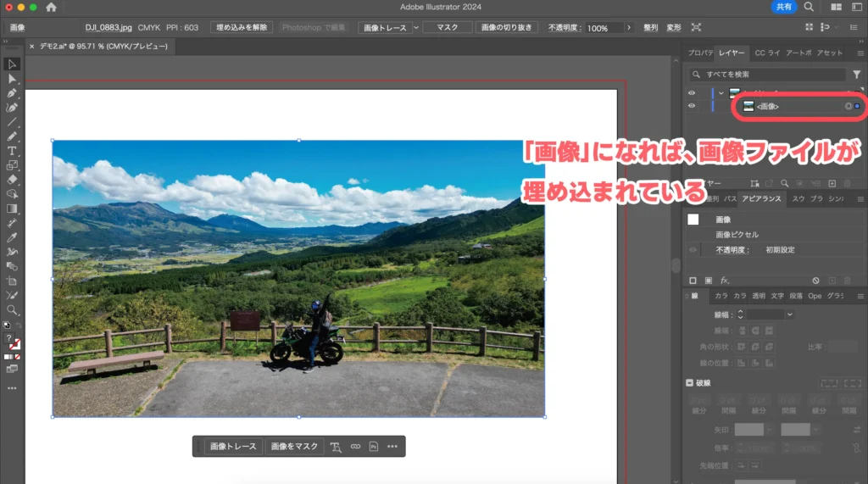Open the Appearance panel hamburger menu
This screenshot has width=868, height=484.
[x=860, y=199]
